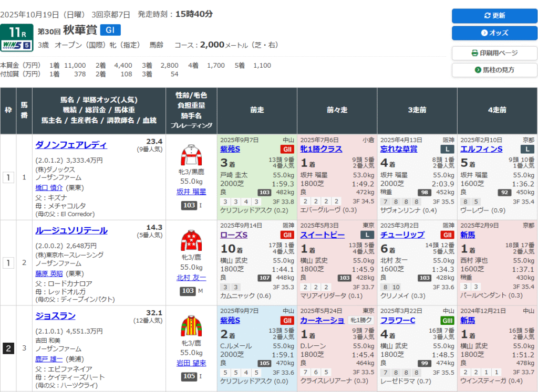
Task: View jockey 坂井 瑠星 details
Action: pos(191,192)
